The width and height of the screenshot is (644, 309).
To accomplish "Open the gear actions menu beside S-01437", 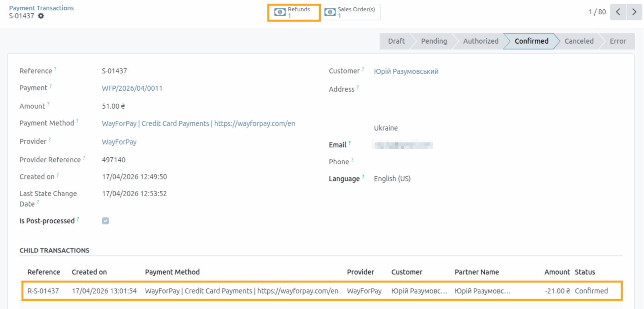I will pos(41,16).
